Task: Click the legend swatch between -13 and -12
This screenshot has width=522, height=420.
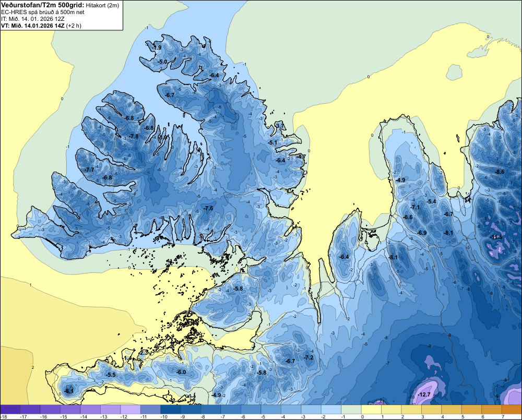Action: point(111,410)
